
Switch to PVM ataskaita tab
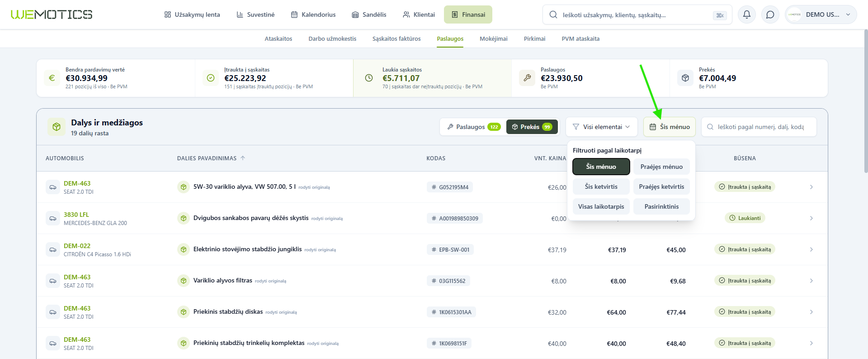pyautogui.click(x=580, y=39)
